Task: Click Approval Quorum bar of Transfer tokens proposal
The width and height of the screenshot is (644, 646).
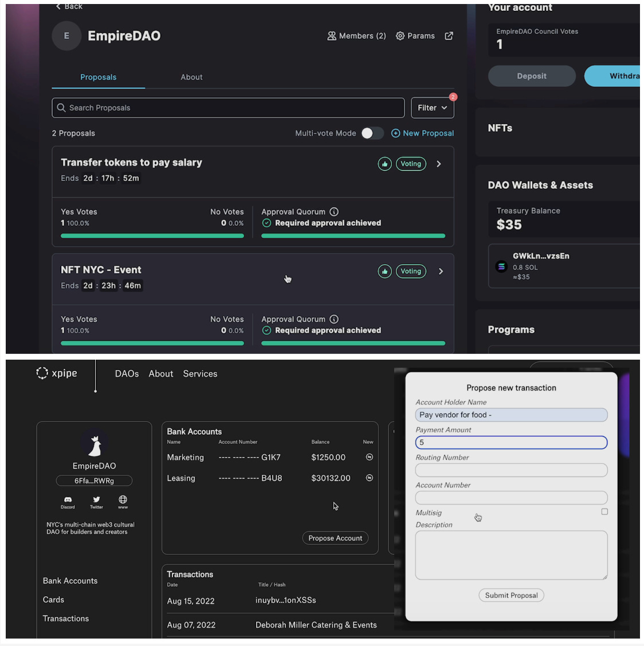Action: 353,235
